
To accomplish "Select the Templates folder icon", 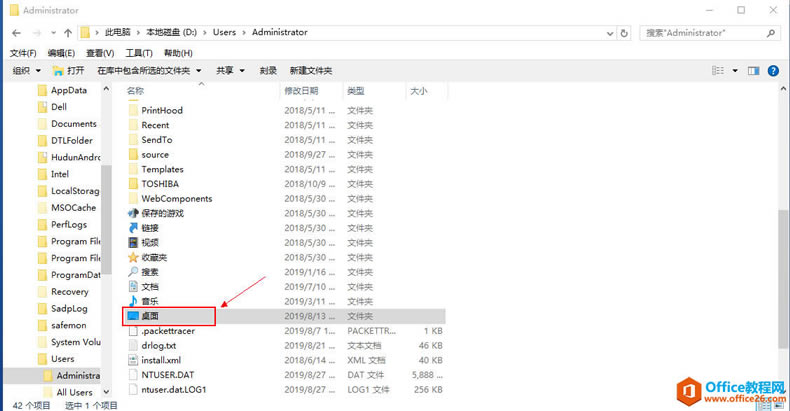I will 133,169.
